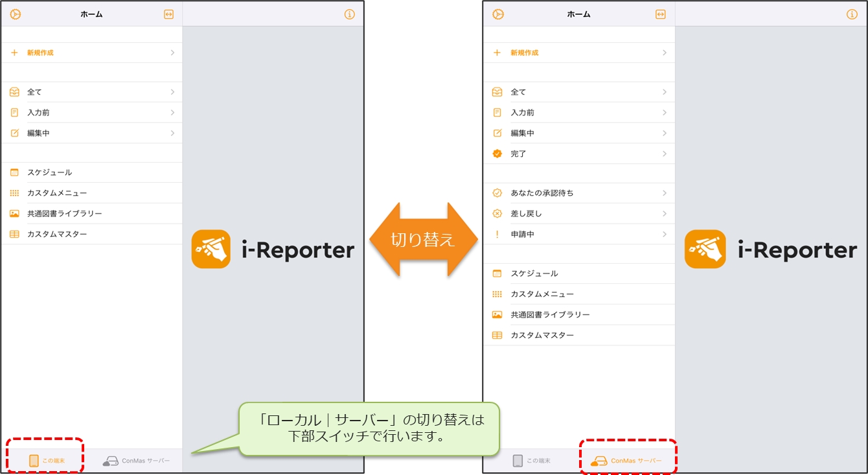Viewport: 868px width, 475px height.
Task: Open 全て label in right window
Action: 518,92
